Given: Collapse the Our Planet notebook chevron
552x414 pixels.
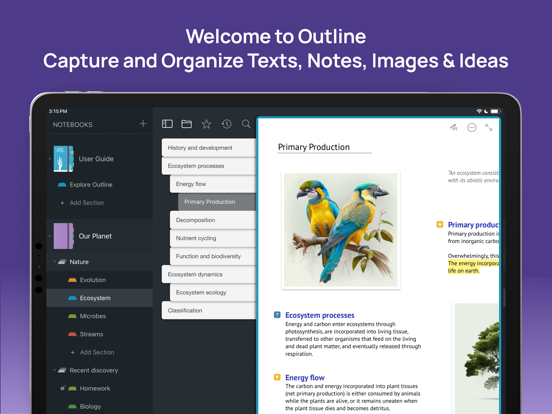Looking at the screenshot, I should pyautogui.click(x=50, y=236).
